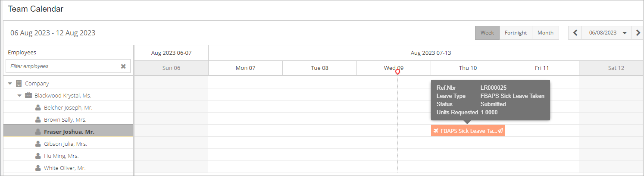The image size is (644, 176).
Task: Click the paper plane submitted icon on event
Action: 500,131
